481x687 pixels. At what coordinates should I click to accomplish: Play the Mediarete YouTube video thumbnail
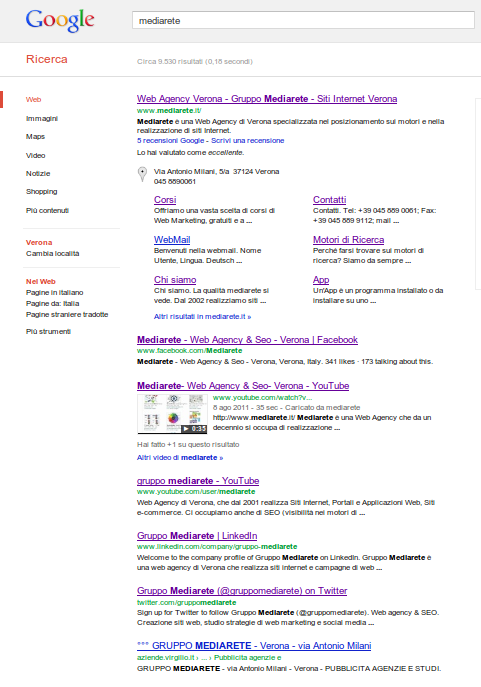pos(172,414)
